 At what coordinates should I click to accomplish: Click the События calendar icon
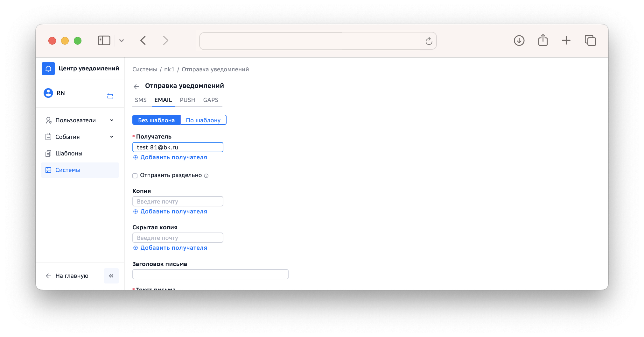pos(48,137)
